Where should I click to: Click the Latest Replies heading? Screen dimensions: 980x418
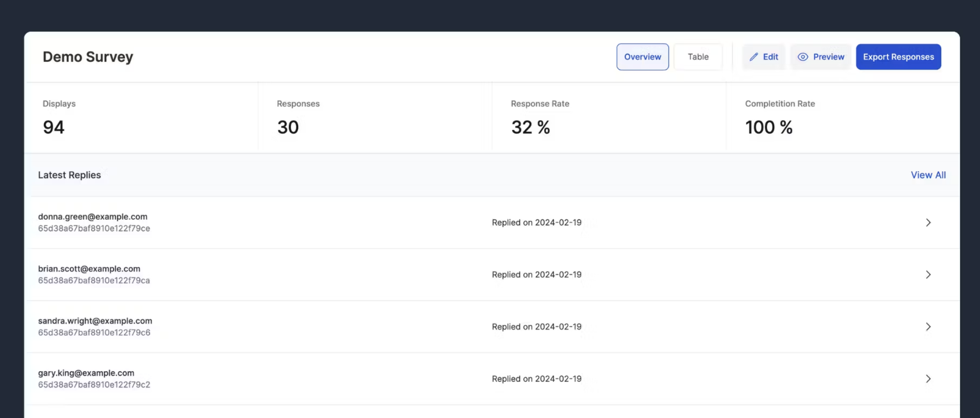69,175
